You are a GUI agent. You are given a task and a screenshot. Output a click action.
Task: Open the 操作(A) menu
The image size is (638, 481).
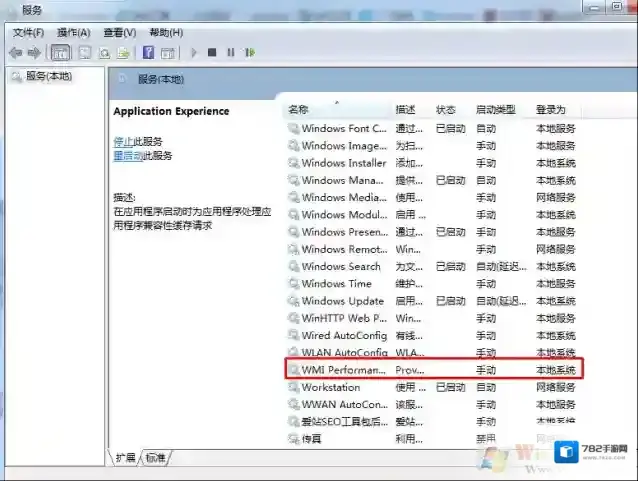[x=74, y=33]
